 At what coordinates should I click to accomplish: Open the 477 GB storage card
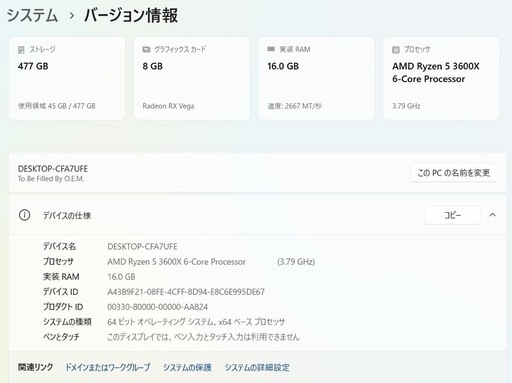[67, 78]
